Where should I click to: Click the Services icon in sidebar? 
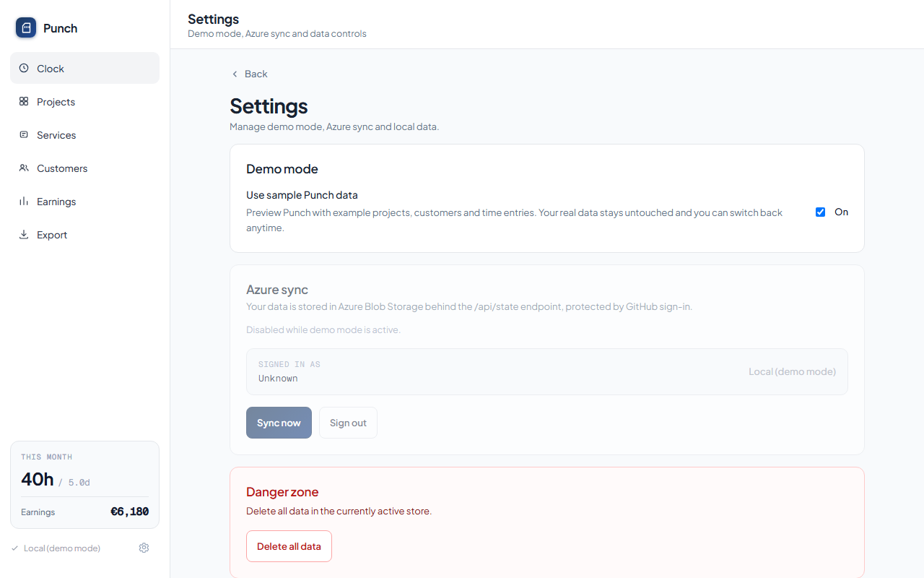pos(24,135)
